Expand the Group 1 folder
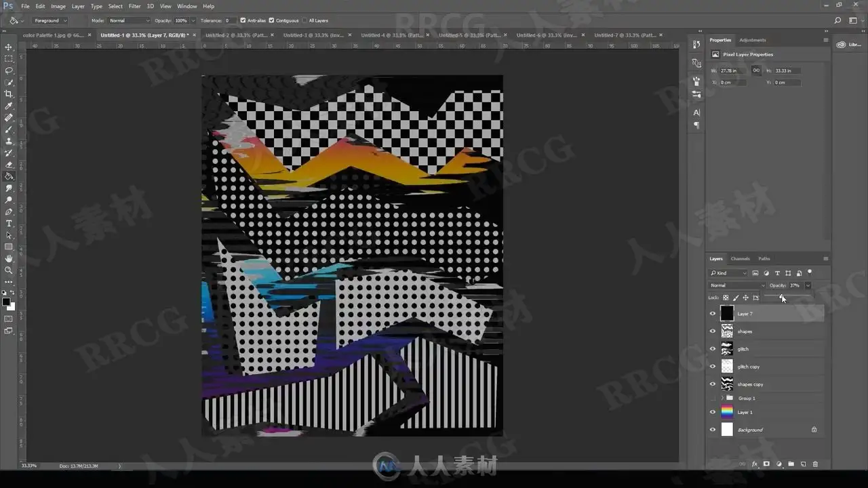The width and height of the screenshot is (868, 488). pyautogui.click(x=723, y=398)
